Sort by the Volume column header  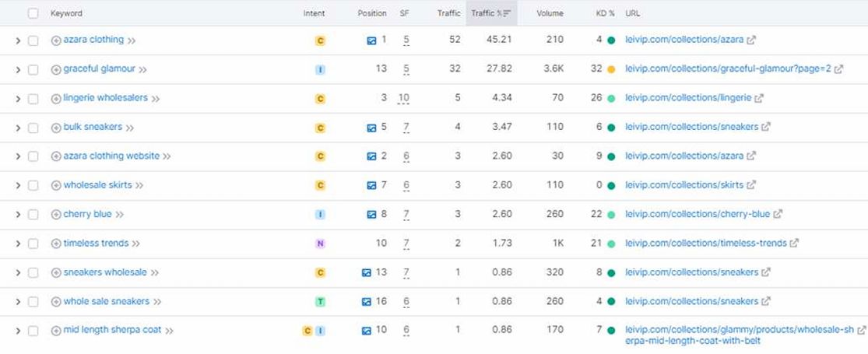click(x=550, y=13)
